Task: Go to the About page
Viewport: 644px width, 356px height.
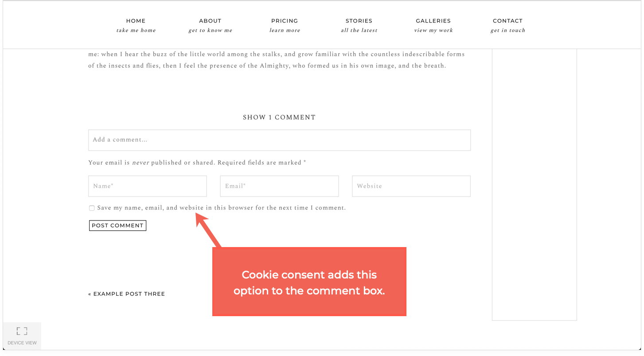Action: click(210, 21)
